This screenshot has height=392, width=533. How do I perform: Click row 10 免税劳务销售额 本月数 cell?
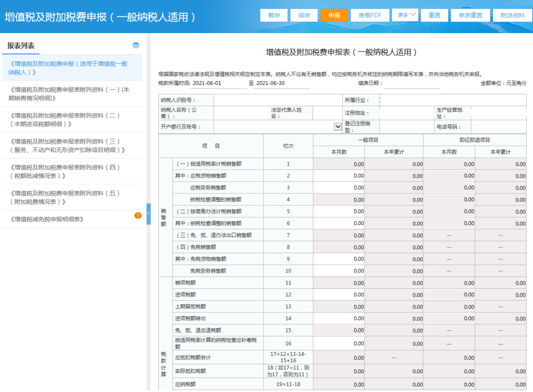tap(339, 271)
